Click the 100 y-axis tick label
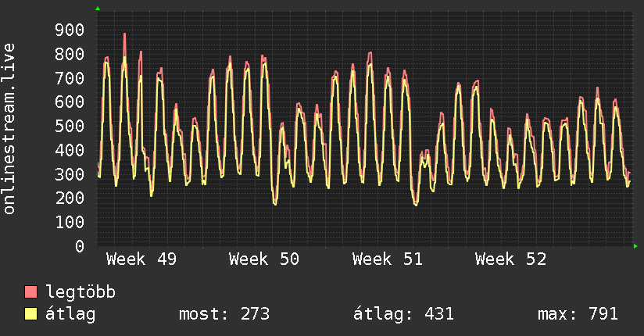Screen dimensions: 644x336 click(70, 222)
